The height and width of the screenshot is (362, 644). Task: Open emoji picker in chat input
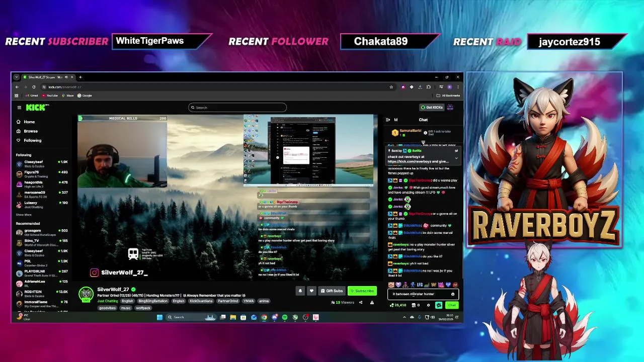pyautogui.click(x=453, y=294)
